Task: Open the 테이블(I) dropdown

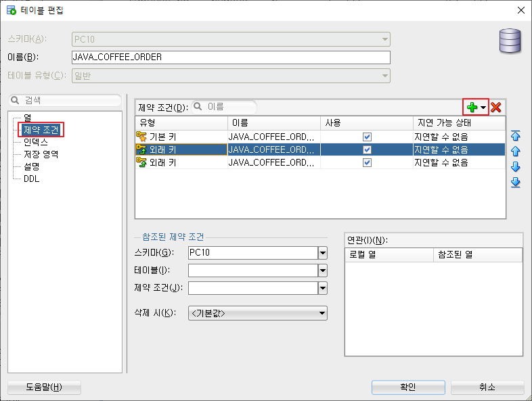Action: click(x=323, y=270)
